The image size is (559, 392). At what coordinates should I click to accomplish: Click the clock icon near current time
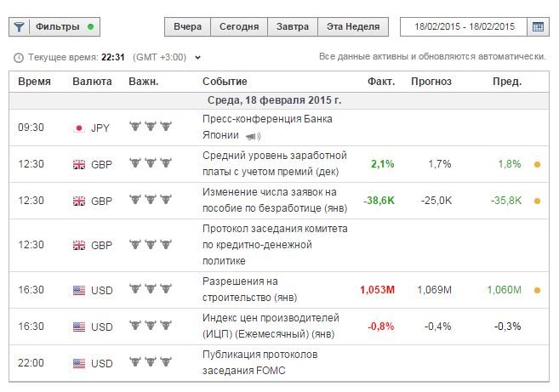19,58
